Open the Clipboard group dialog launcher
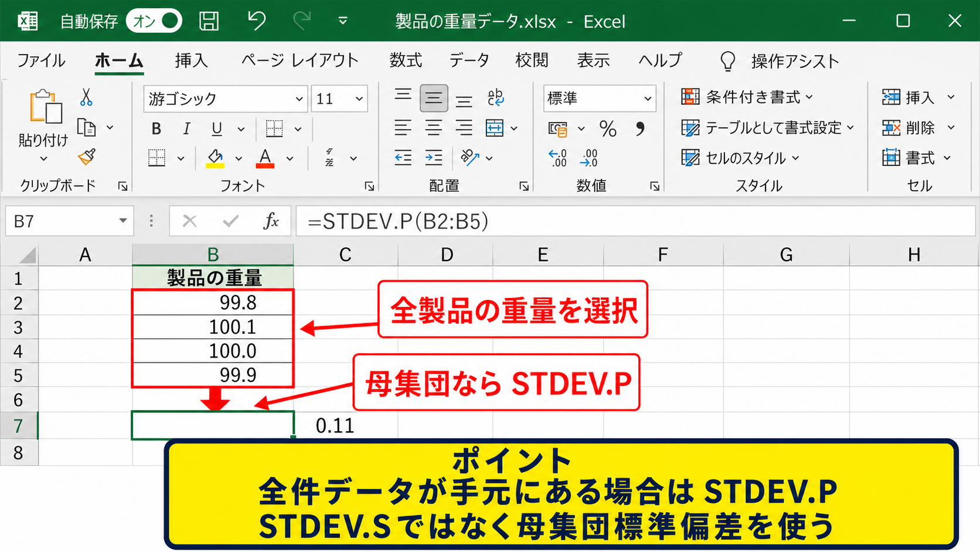Viewport: 980px width, 552px height. click(x=122, y=186)
